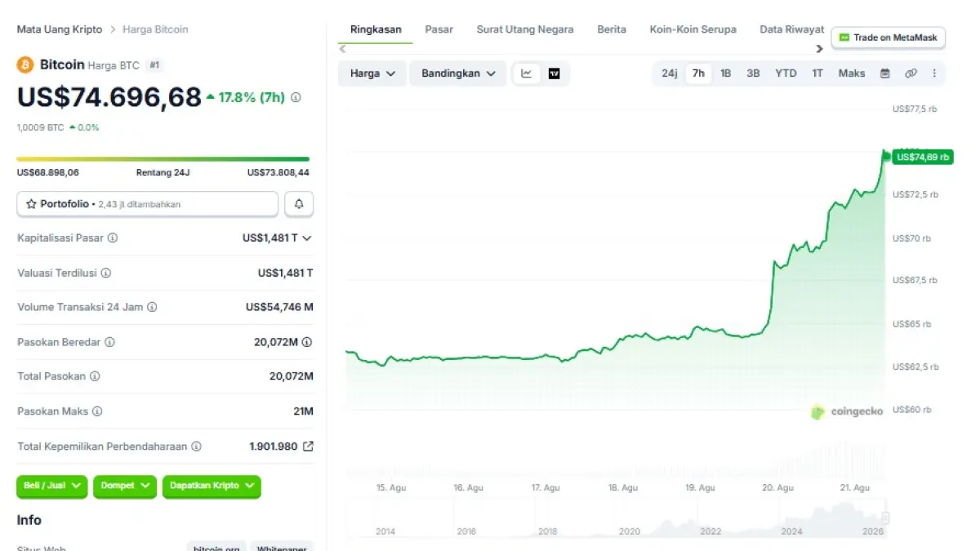The height and width of the screenshot is (551, 980).
Task: Switch to TradingView chart icon
Action: [555, 73]
